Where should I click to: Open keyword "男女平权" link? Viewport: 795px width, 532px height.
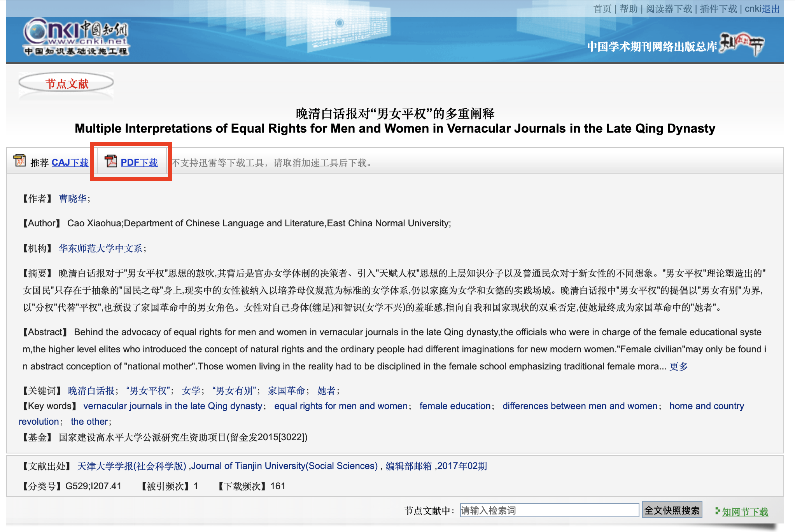point(148,391)
